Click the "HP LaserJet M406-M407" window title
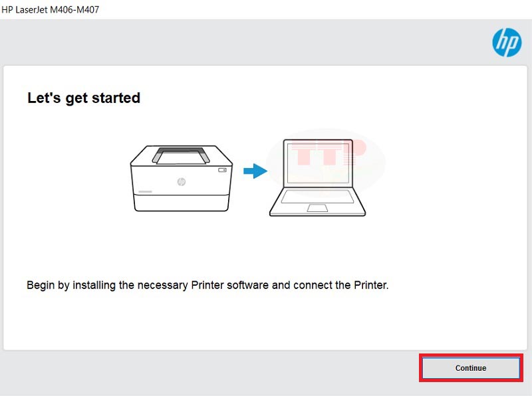Viewport: 532px width, 396px height. [x=51, y=9]
